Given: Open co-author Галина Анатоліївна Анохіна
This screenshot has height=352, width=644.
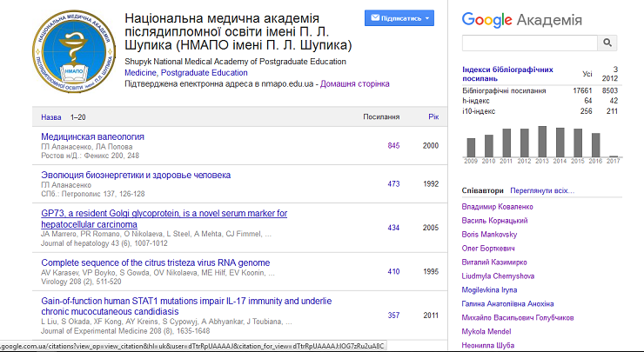Looking at the screenshot, I should 507,304.
